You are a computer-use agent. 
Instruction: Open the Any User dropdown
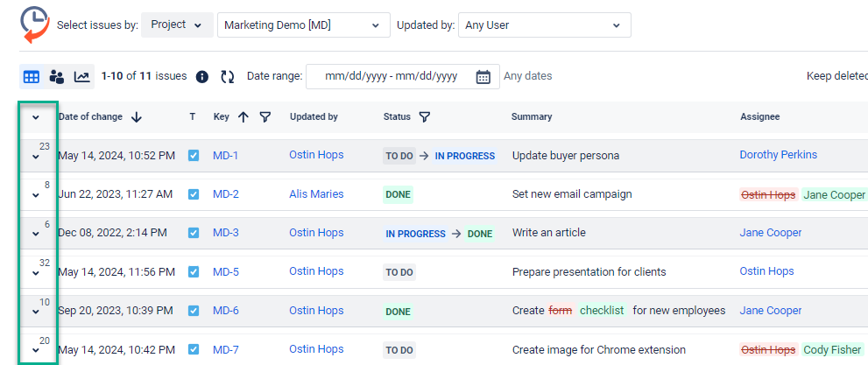pyautogui.click(x=544, y=25)
